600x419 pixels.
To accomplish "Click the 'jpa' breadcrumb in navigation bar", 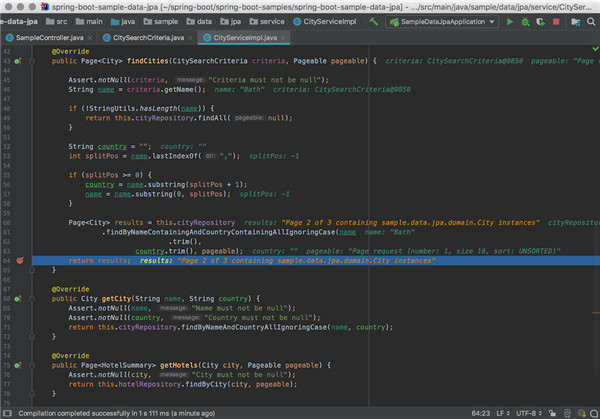I will point(235,19).
